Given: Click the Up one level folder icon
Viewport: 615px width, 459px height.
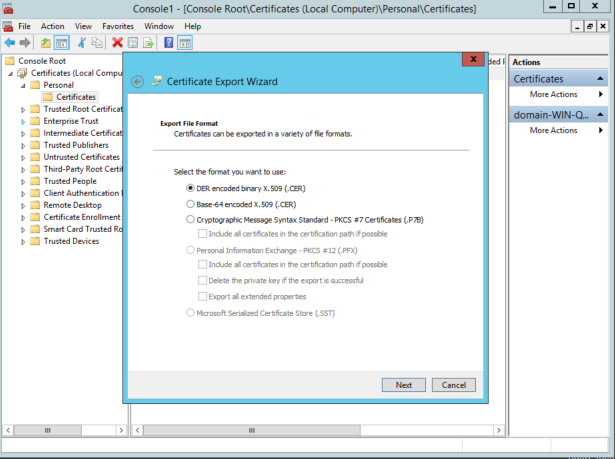Looking at the screenshot, I should pyautogui.click(x=45, y=42).
